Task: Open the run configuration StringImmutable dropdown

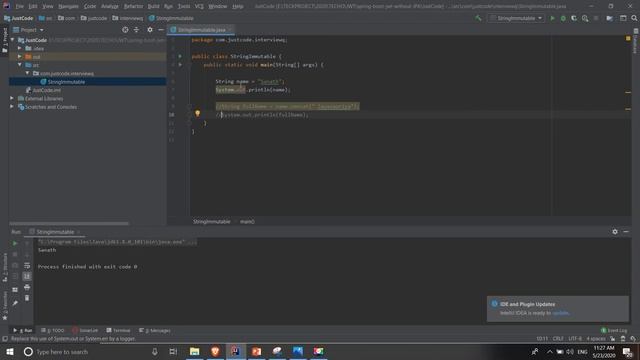Action: coord(516,18)
